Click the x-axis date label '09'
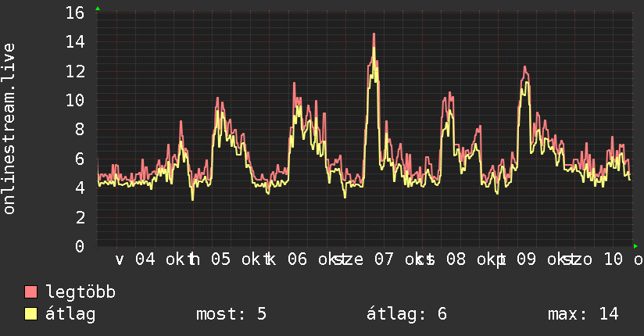 527,259
